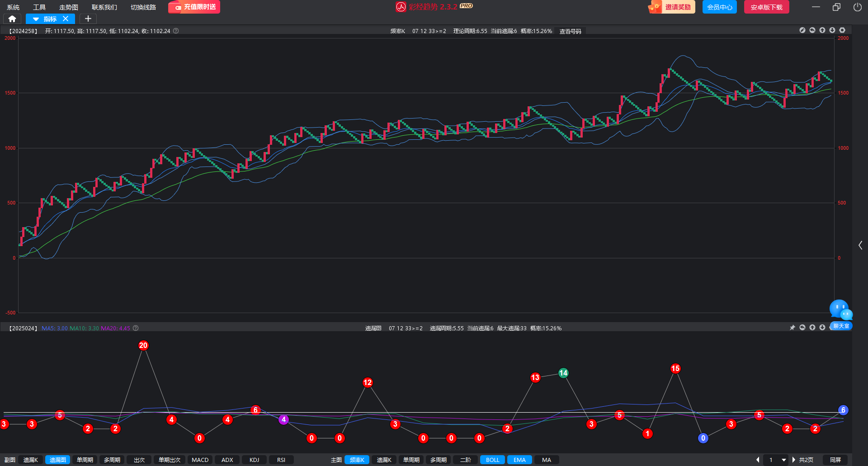Open the 工具 menu
This screenshot has height=466, width=868.
click(39, 7)
